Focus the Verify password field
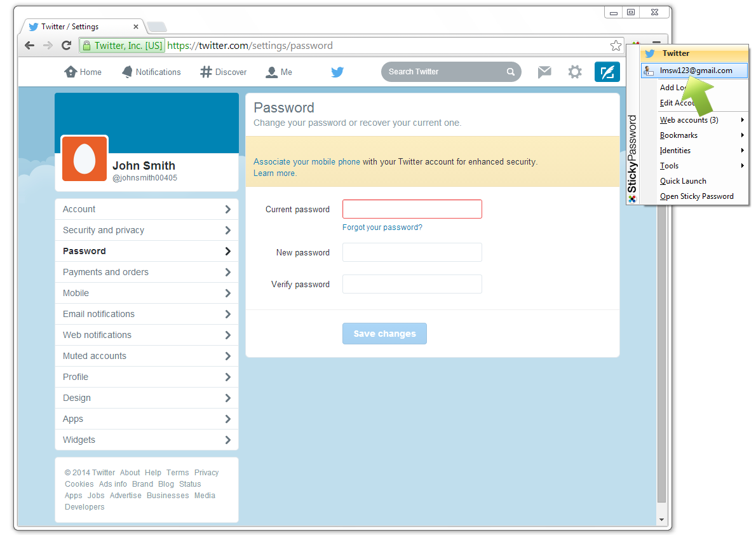The image size is (756, 535). click(x=412, y=284)
